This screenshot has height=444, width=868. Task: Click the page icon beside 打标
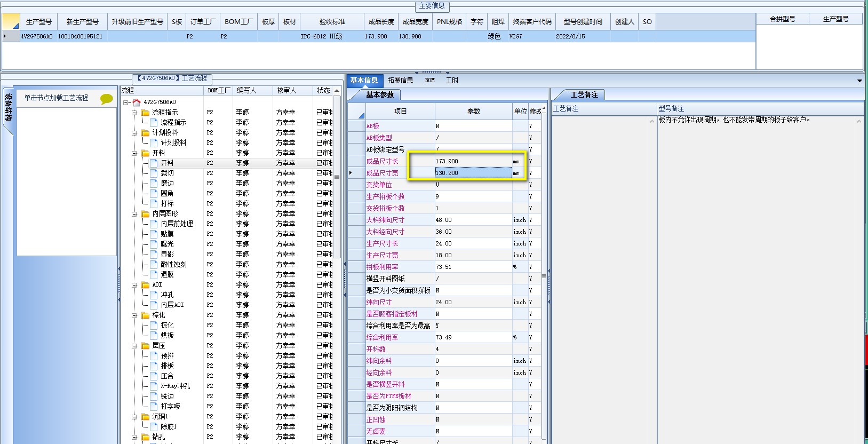[x=154, y=203]
